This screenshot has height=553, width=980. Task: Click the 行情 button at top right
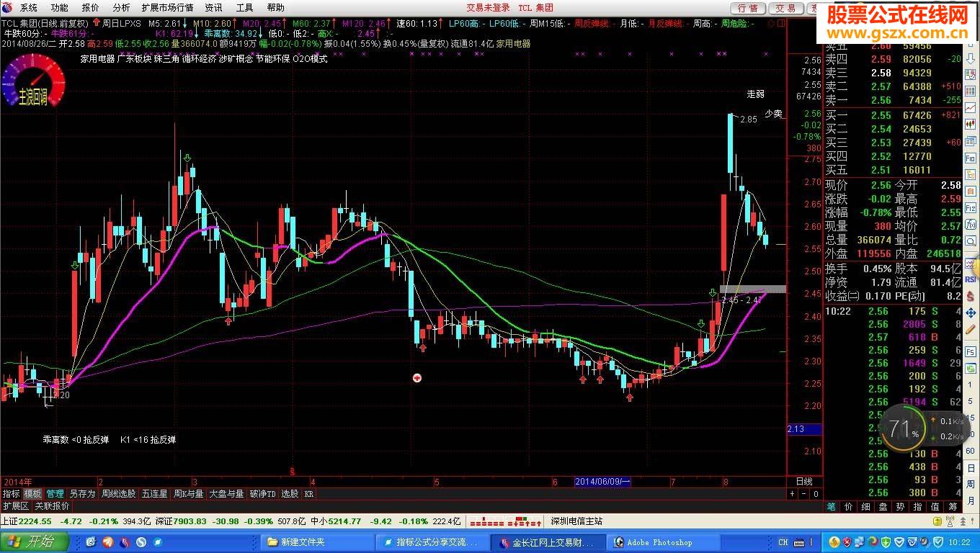pyautogui.click(x=749, y=8)
